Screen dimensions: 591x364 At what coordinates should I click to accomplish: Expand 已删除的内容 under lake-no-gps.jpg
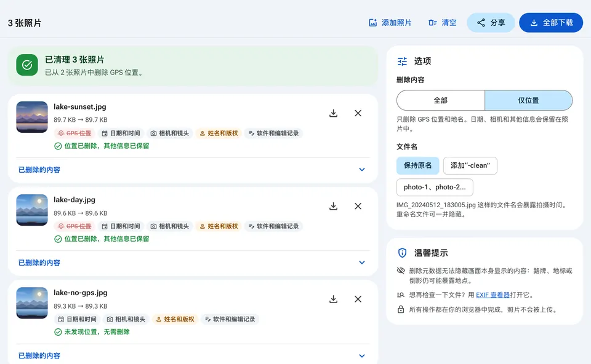click(x=192, y=356)
